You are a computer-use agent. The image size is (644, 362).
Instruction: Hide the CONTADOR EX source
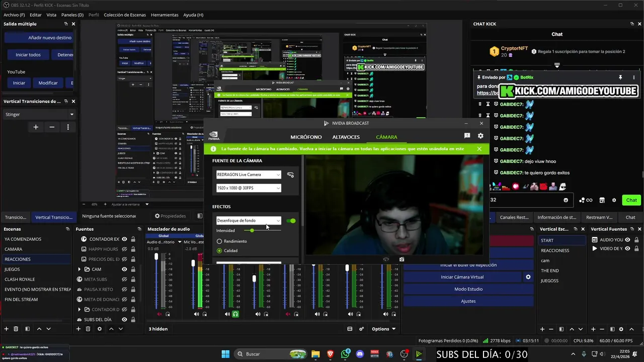coord(124,239)
